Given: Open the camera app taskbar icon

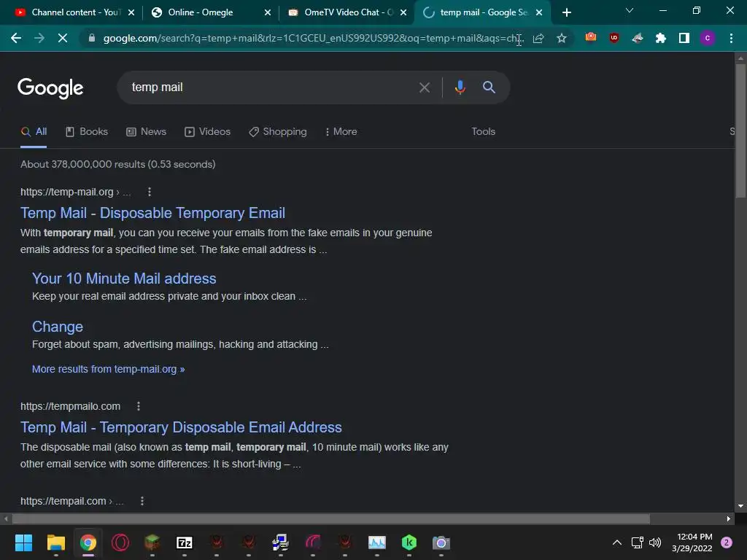Looking at the screenshot, I should pos(441,542).
